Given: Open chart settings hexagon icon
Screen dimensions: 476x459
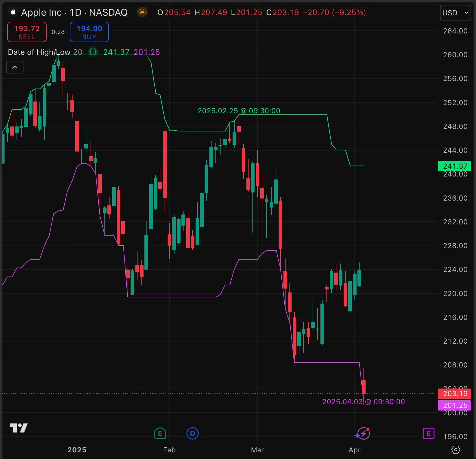Looking at the screenshot, I should (456, 450).
